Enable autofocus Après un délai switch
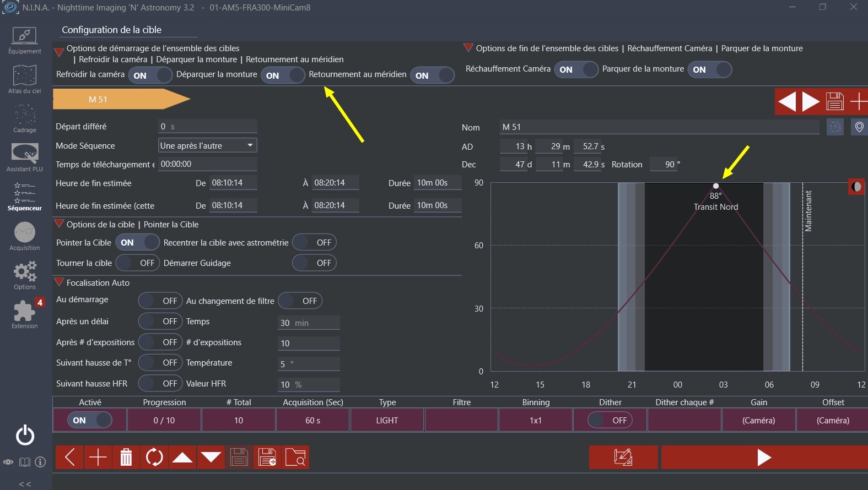Screen dimensions: 868x490 [x=160, y=321]
